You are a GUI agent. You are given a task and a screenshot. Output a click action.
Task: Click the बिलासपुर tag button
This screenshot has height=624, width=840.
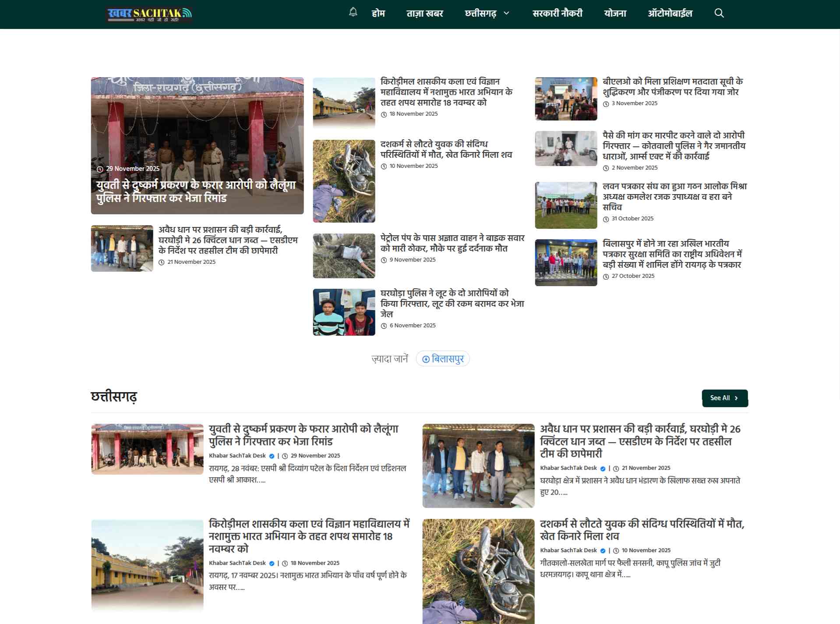443,359
